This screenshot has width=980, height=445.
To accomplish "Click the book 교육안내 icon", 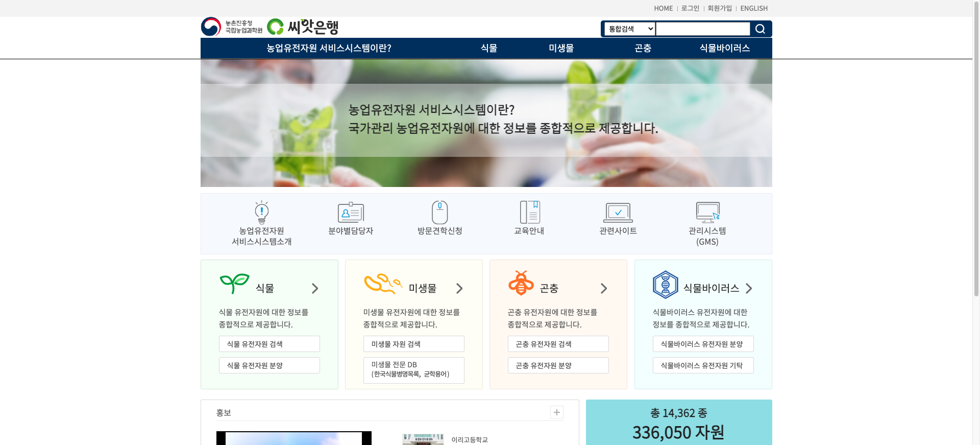I will click(x=529, y=213).
